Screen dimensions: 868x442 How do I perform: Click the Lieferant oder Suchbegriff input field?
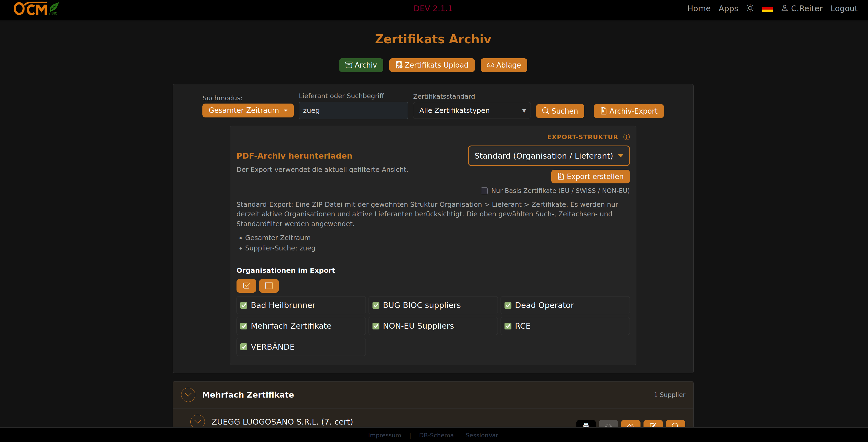[353, 110]
